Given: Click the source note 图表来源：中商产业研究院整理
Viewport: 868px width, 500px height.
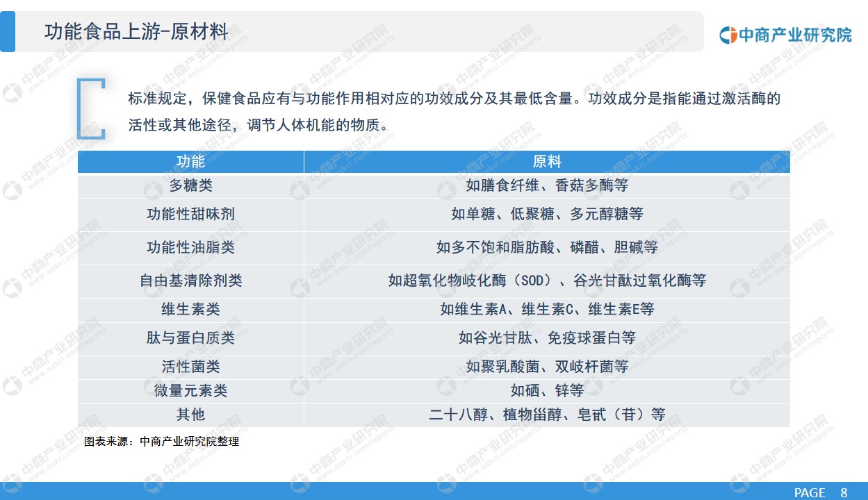Looking at the screenshot, I should [161, 442].
